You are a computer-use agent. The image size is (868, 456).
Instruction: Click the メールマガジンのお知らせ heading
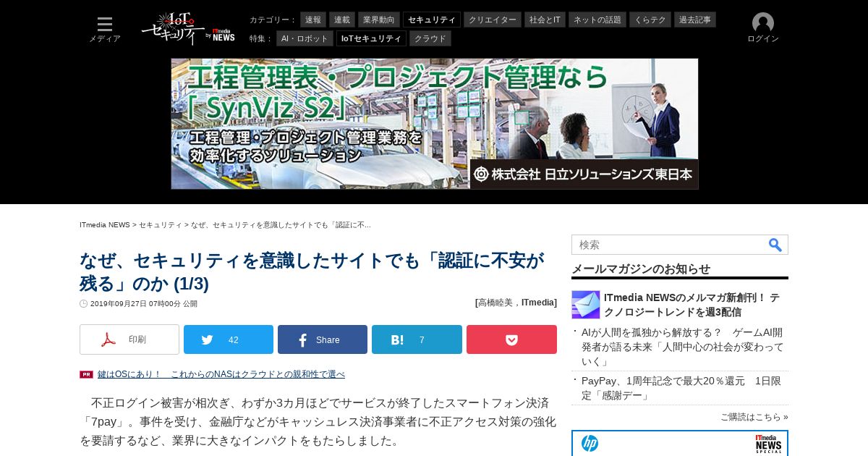coord(641,269)
